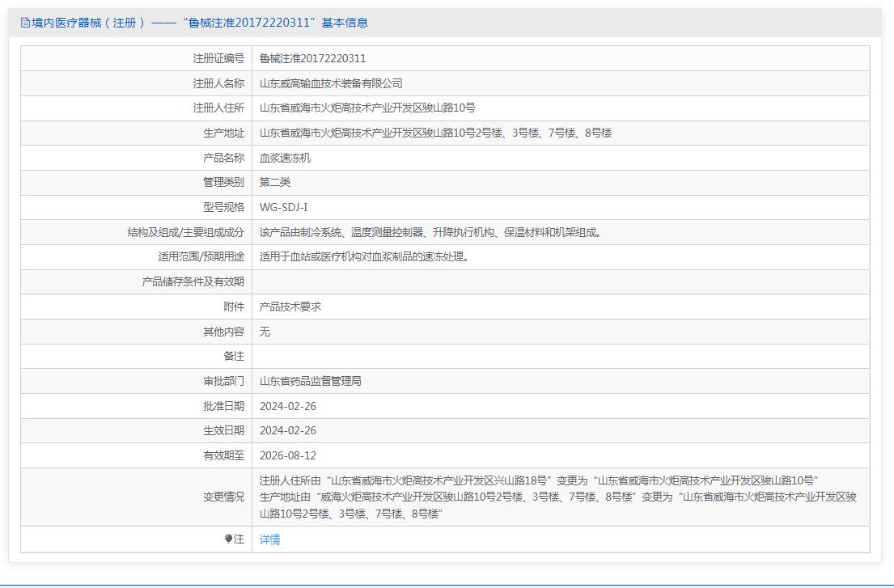Click the empty 产品储存条件及有效期 value cell
Screen dimensions: 894x588
[x=560, y=281]
